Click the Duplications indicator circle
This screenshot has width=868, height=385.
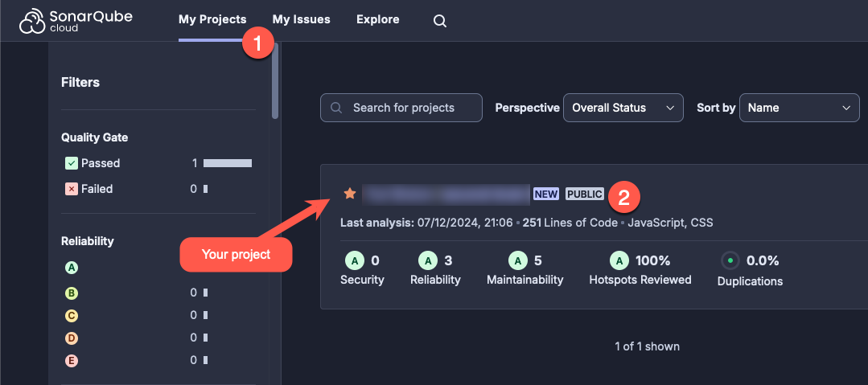pyautogui.click(x=730, y=260)
